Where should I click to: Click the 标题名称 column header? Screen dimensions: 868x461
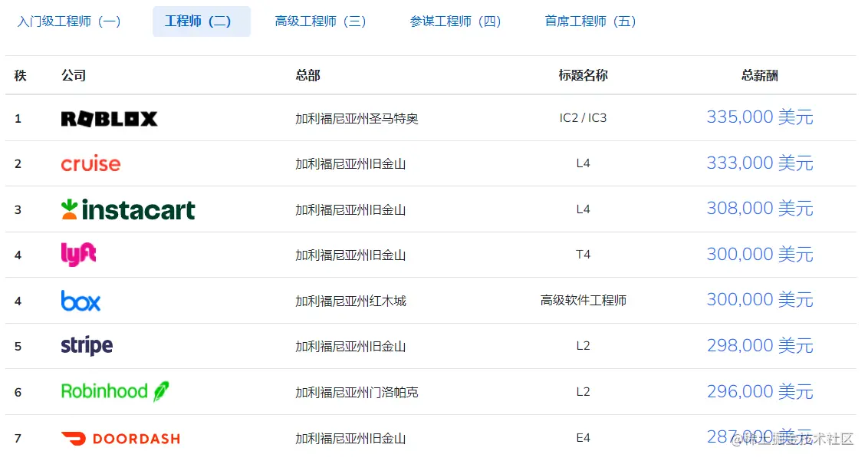[x=583, y=75]
